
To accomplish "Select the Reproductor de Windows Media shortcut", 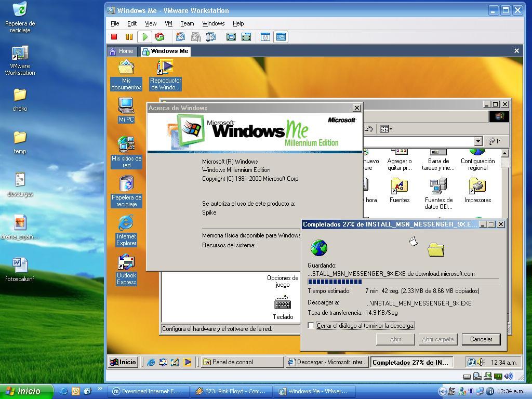I will pos(166,75).
